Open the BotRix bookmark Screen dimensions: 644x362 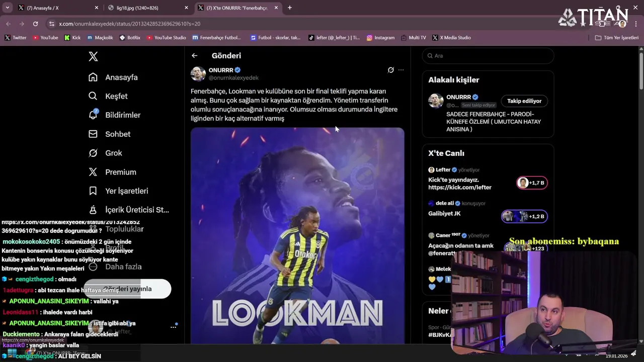(130, 38)
